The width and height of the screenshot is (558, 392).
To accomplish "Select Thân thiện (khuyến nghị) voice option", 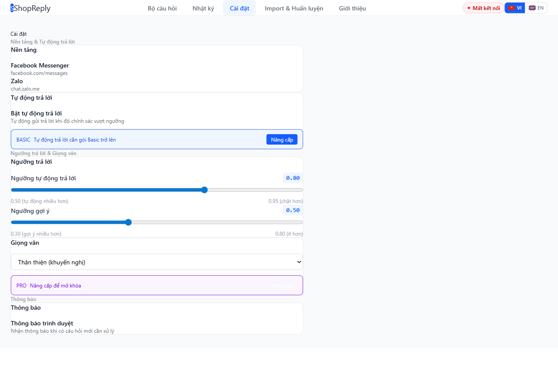I will click(157, 262).
